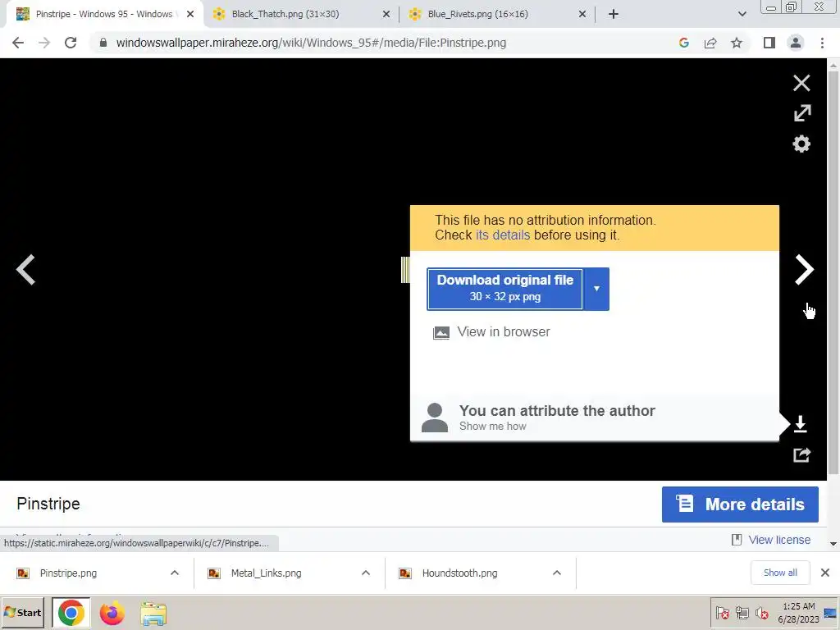Enter fullscreen with the expand arrows icon
Screen dimensions: 840x630
802,113
